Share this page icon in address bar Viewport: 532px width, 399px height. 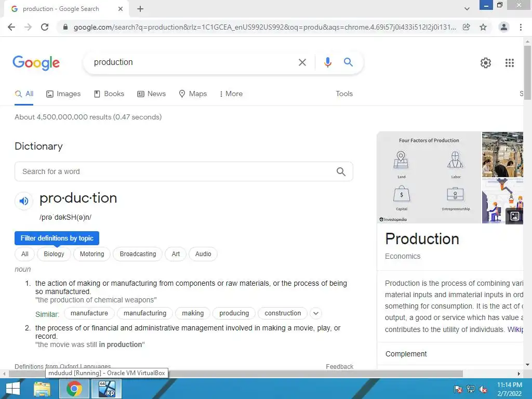467,27
